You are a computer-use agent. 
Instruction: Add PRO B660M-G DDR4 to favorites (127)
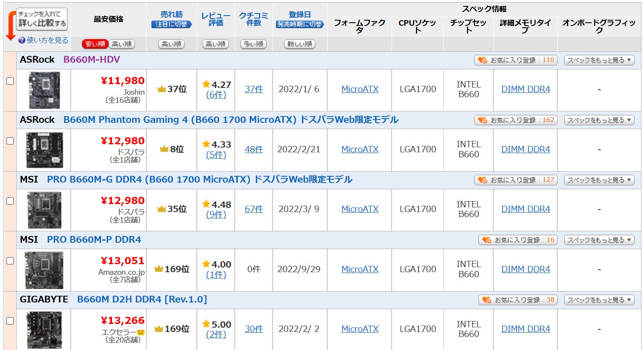pyautogui.click(x=516, y=180)
